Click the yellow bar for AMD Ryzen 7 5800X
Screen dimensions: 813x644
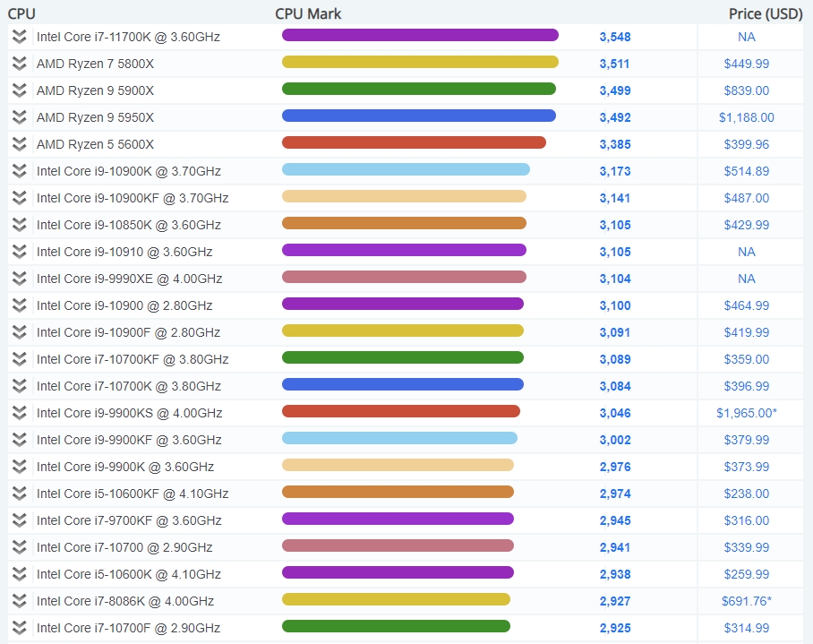tap(420, 62)
